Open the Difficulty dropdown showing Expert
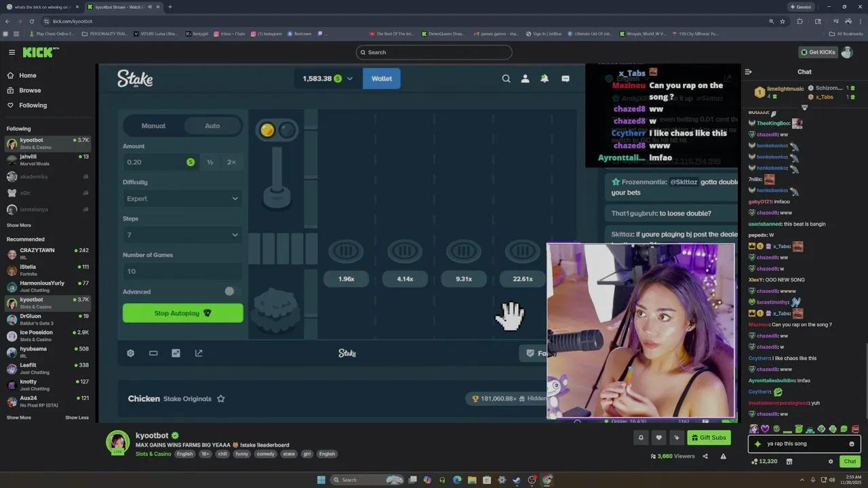This screenshot has height=488, width=868. [x=182, y=199]
